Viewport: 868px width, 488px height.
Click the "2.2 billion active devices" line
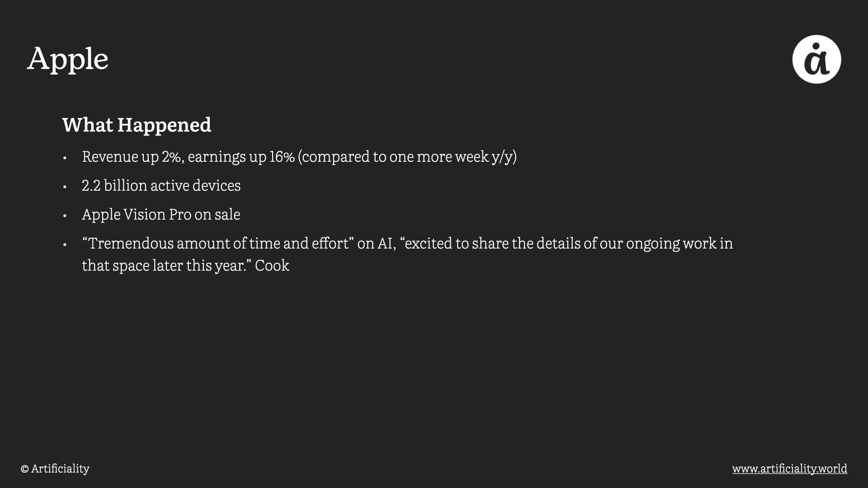[161, 186]
